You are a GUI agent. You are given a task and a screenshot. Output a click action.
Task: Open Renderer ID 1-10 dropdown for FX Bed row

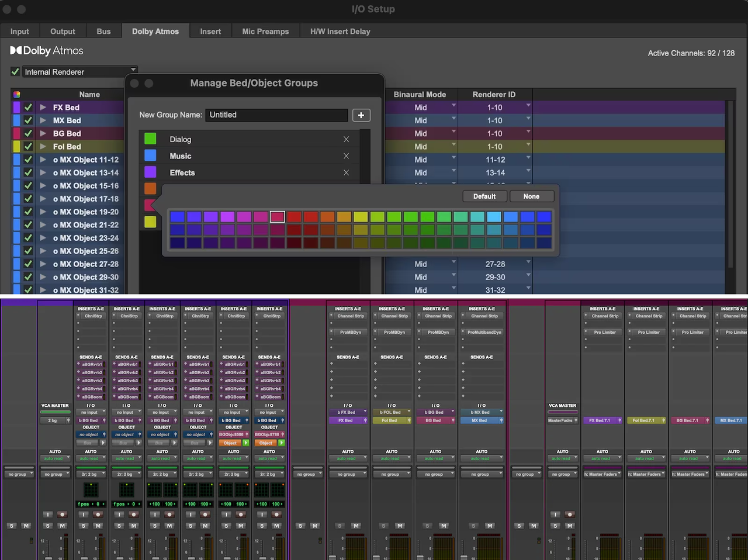tap(528, 106)
